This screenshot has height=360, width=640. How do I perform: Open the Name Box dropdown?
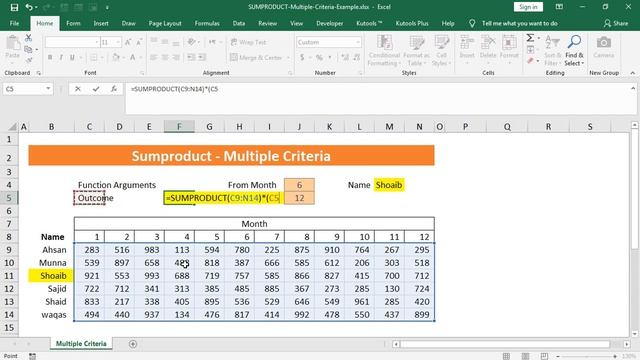pyautogui.click(x=48, y=89)
